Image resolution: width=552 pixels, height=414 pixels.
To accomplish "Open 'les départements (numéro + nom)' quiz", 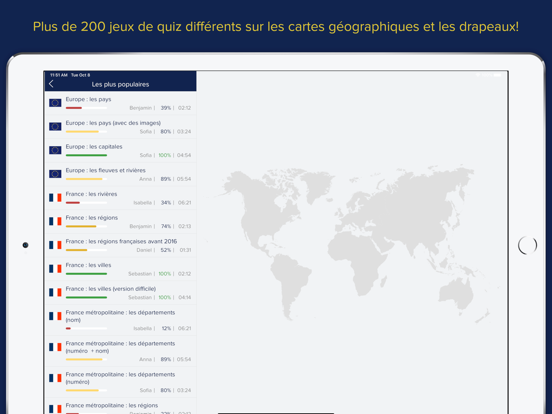I will click(x=120, y=351).
